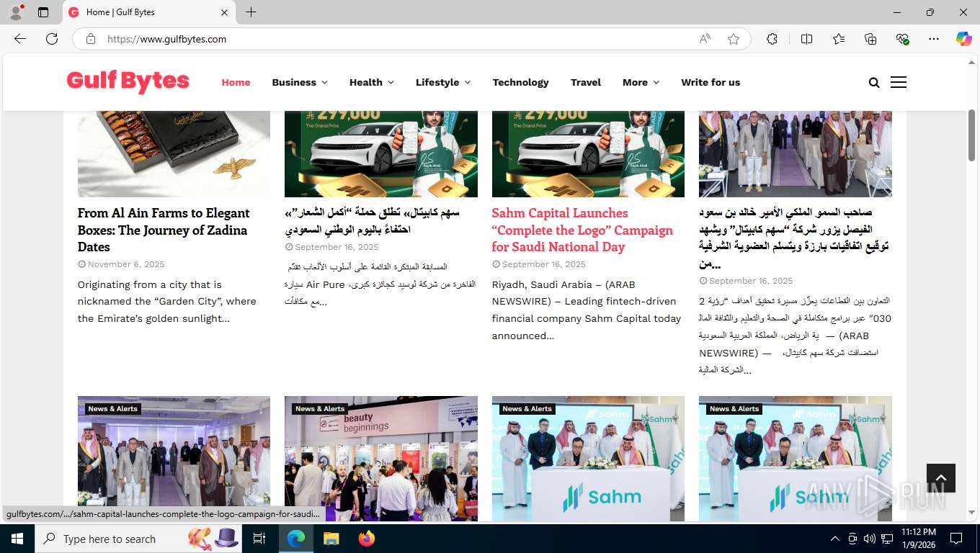
Task: Open the Travel nav item
Action: tap(586, 82)
